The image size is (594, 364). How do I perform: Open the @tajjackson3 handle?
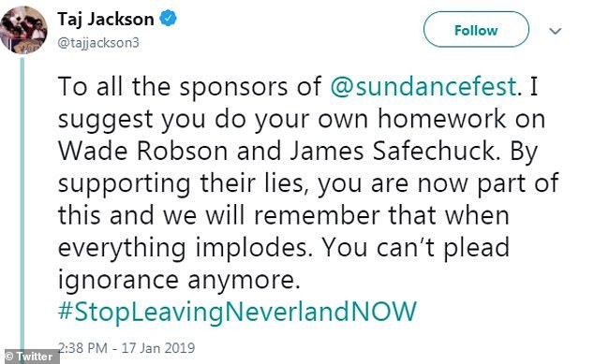pyautogui.click(x=98, y=42)
